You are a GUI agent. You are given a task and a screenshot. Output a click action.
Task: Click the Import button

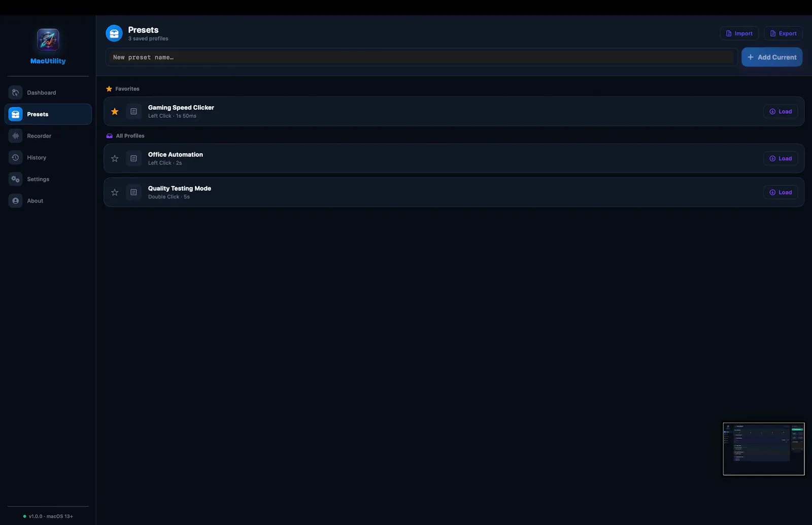[x=739, y=34]
